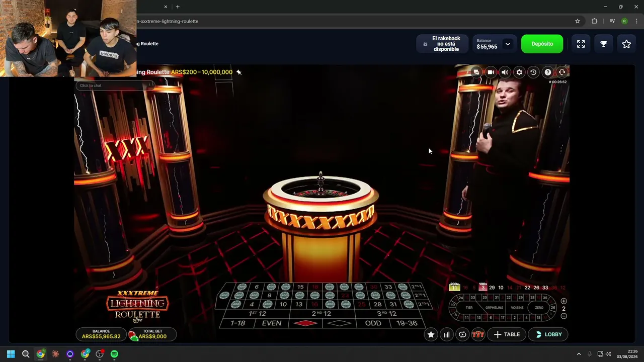Expand the Balance dropdown arrow

pos(508,44)
